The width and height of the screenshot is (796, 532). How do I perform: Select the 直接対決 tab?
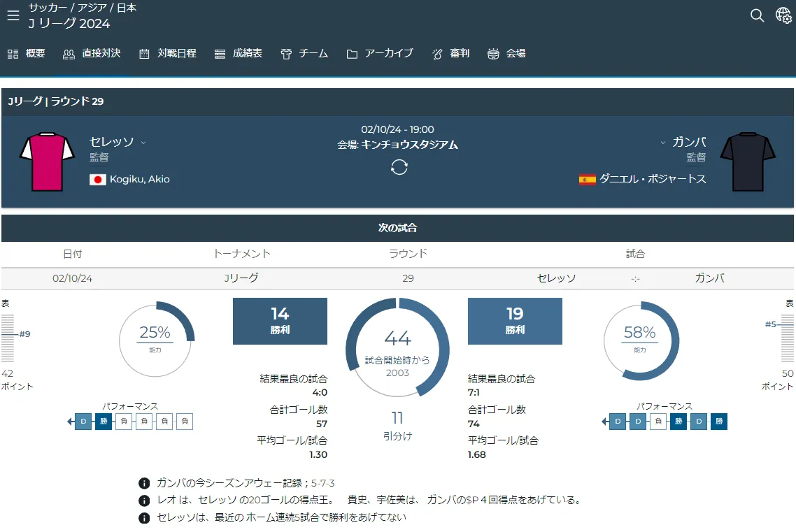(x=92, y=53)
